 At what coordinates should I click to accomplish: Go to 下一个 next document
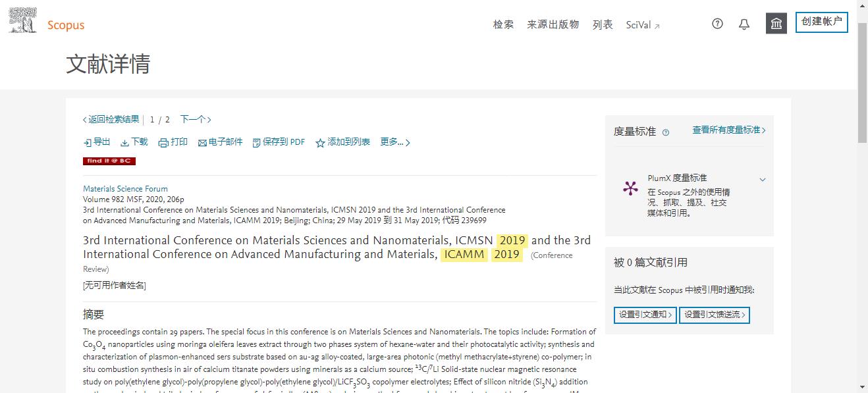(x=196, y=119)
